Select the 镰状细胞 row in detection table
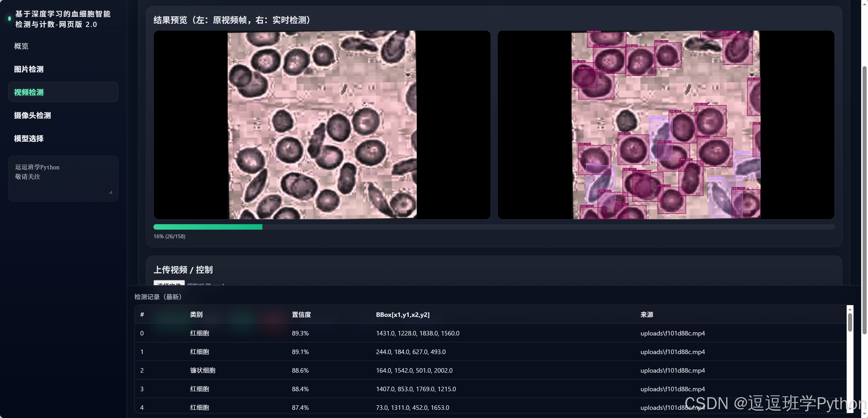868x418 pixels. coord(202,370)
